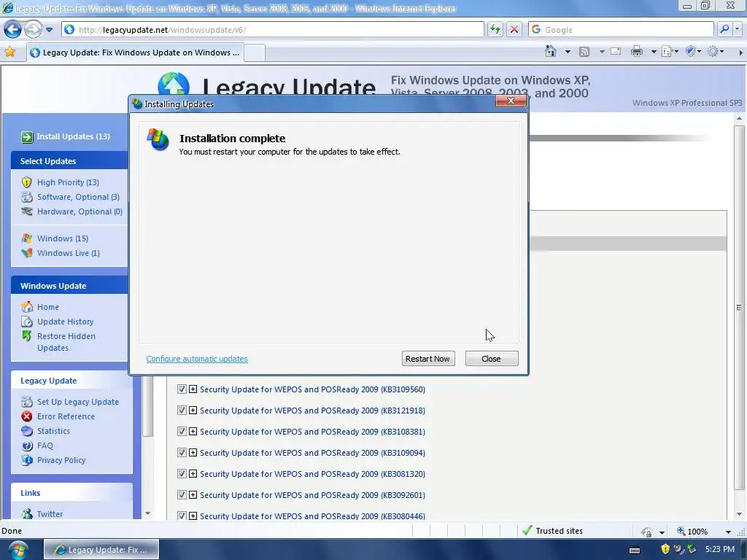Open High Priority shield icon
Image resolution: width=747 pixels, height=560 pixels.
point(27,182)
